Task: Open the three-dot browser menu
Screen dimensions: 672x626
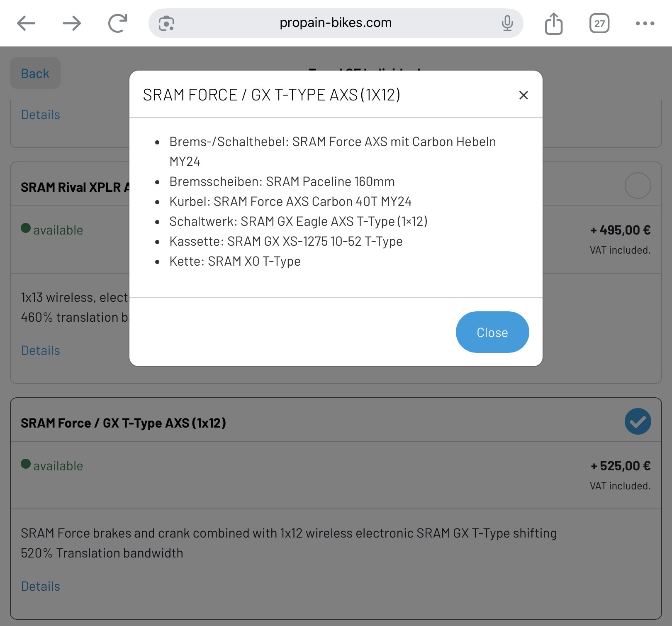Action: 645,23
